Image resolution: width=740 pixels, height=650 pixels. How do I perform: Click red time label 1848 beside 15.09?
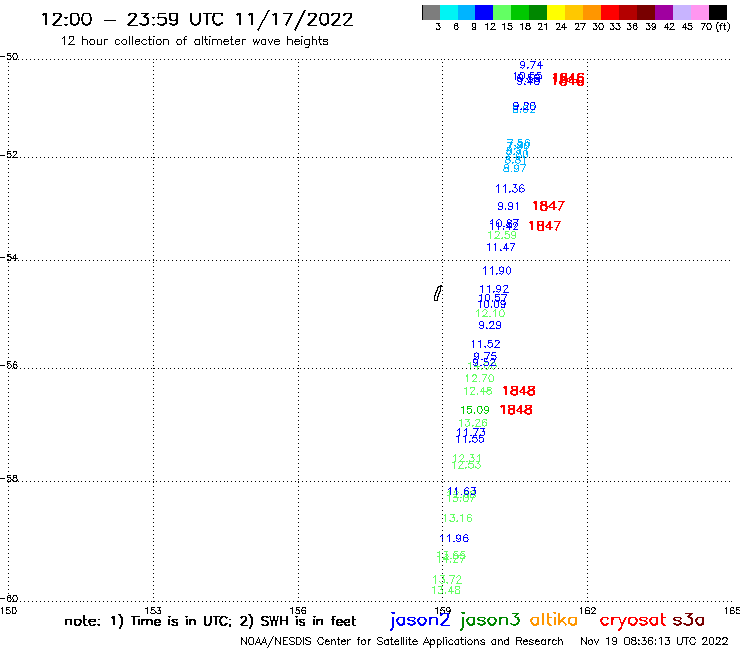coord(516,410)
